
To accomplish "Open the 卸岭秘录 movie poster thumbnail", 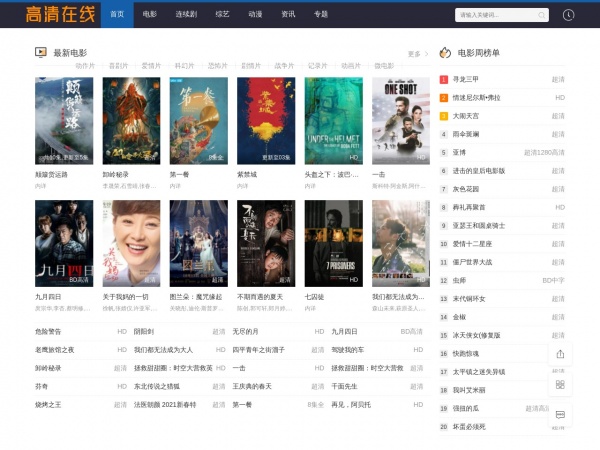I will coord(131,121).
